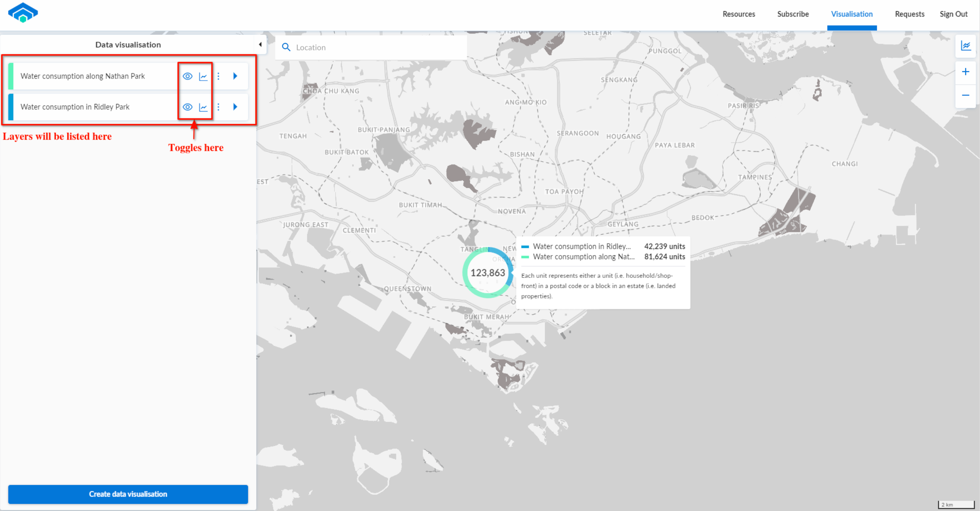Click the 81,624 units value in tooltip

click(665, 257)
